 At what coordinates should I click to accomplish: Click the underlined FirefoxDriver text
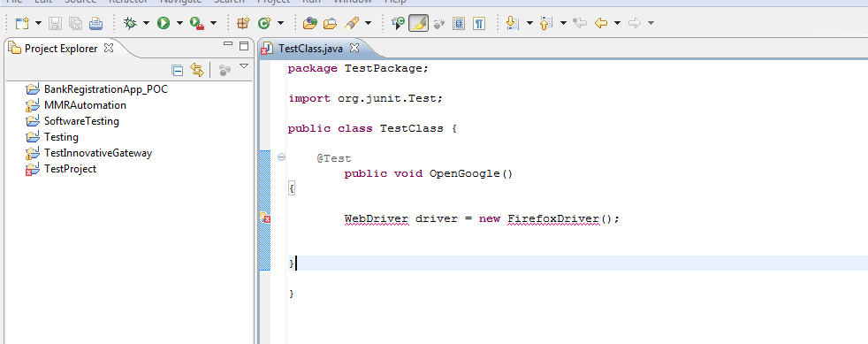553,218
